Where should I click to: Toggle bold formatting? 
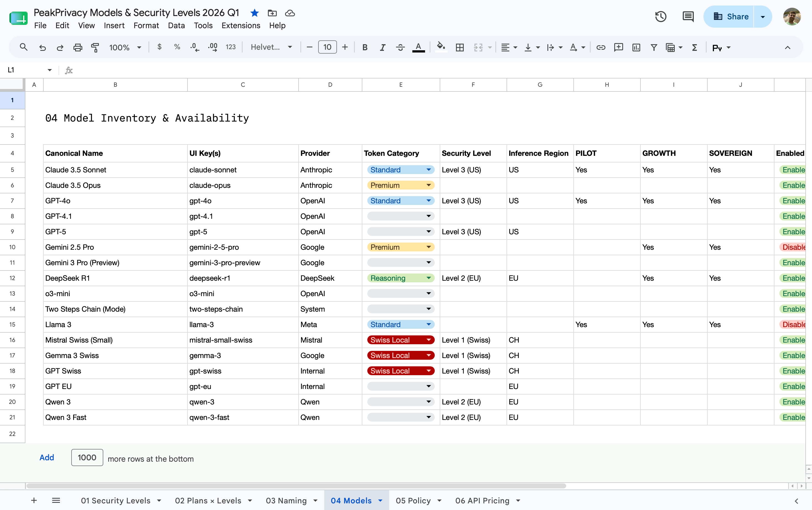click(365, 47)
